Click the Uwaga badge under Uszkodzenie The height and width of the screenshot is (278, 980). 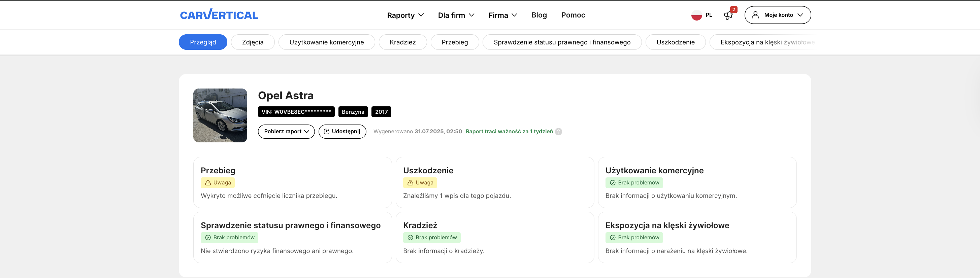[x=420, y=182]
